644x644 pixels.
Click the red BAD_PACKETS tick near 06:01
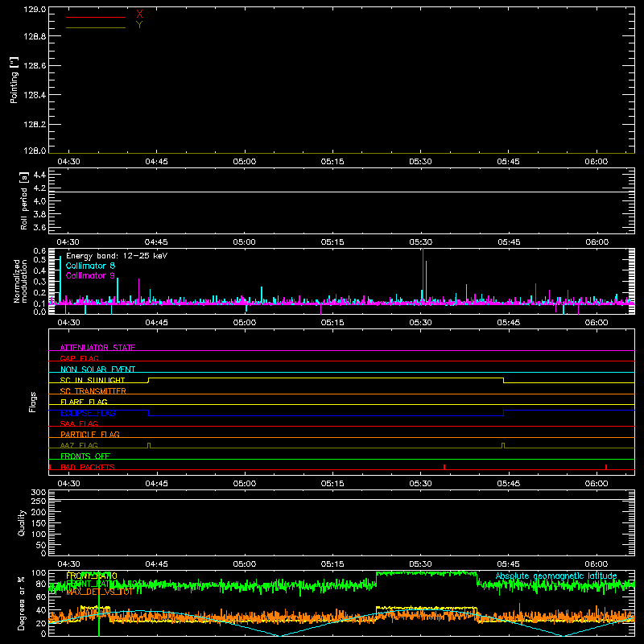tap(606, 467)
